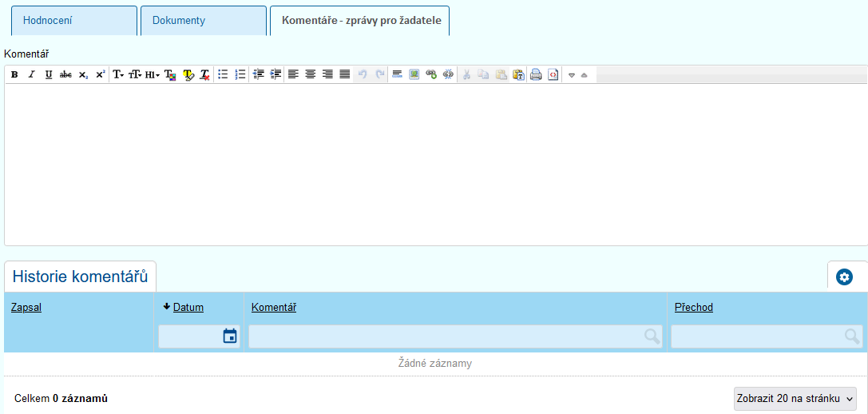The width and height of the screenshot is (868, 414).
Task: Focus the Přechod filter field
Action: [x=767, y=336]
